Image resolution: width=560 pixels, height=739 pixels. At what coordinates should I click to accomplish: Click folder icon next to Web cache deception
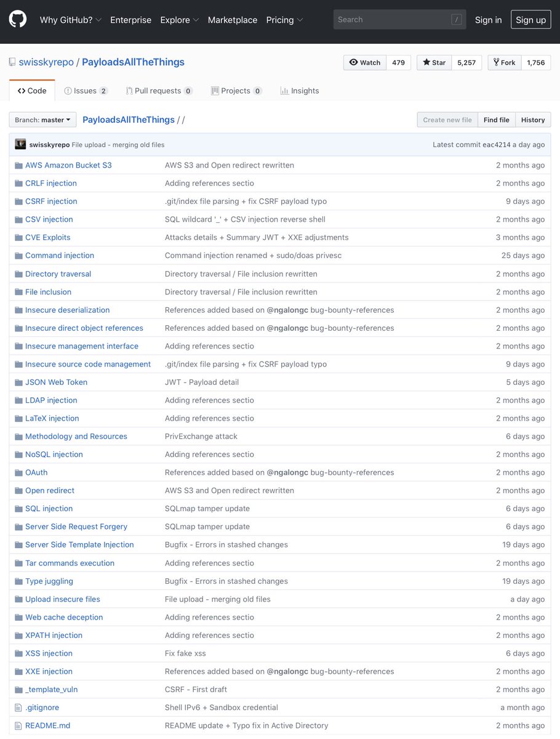[x=18, y=617]
